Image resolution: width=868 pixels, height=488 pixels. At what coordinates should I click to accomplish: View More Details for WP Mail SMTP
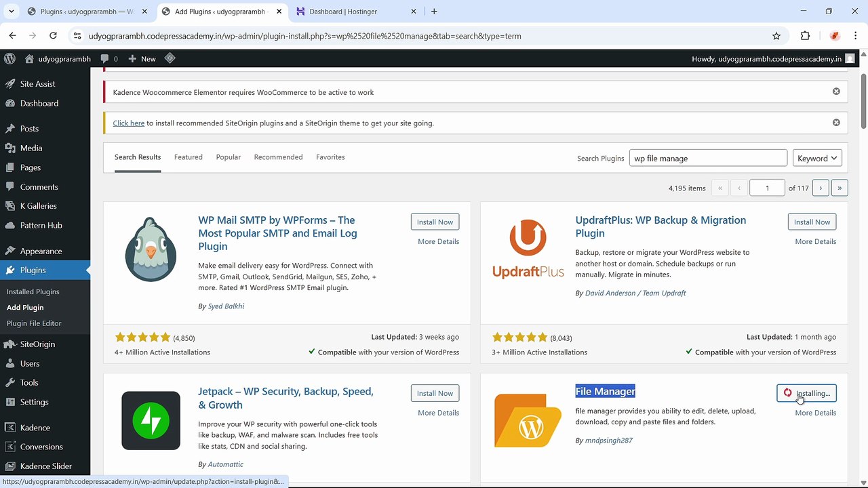tap(438, 242)
